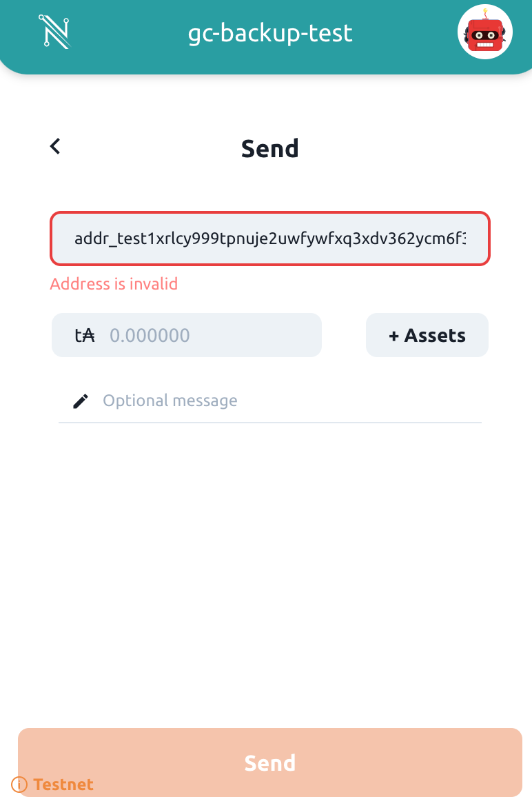Click the + Assets button

tap(427, 334)
